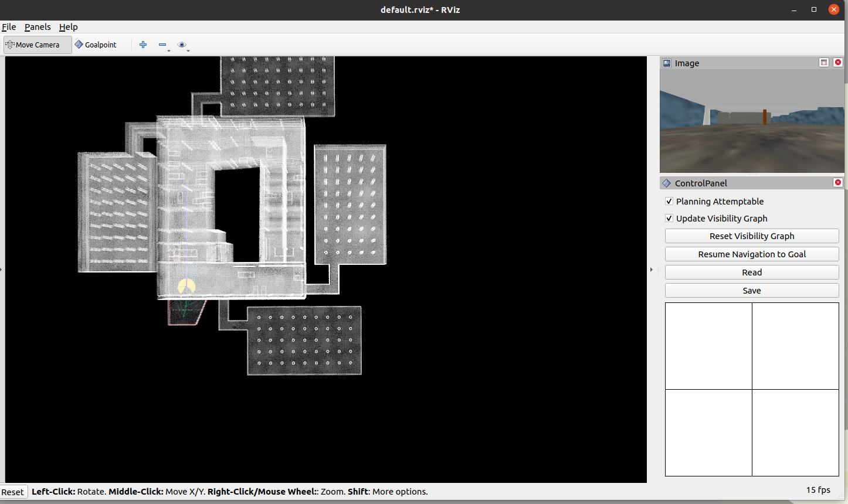Click the ControlPanel diamond icon
The image size is (848, 504).
[667, 183]
